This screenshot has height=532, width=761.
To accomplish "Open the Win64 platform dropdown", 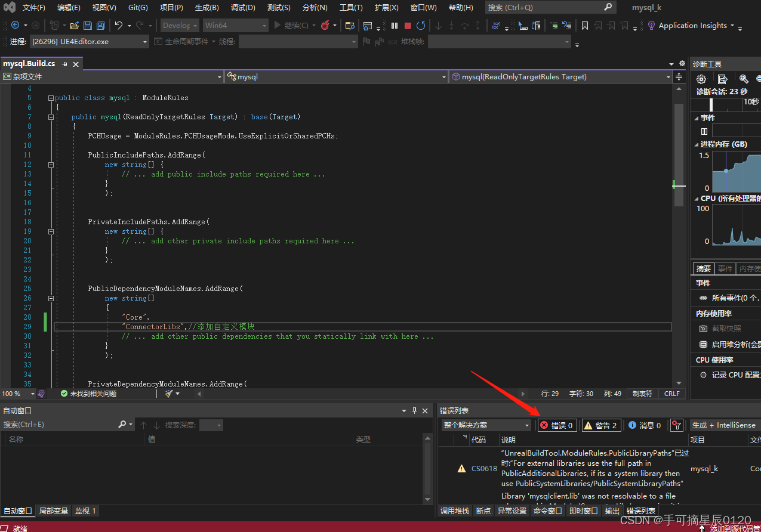I will (265, 26).
